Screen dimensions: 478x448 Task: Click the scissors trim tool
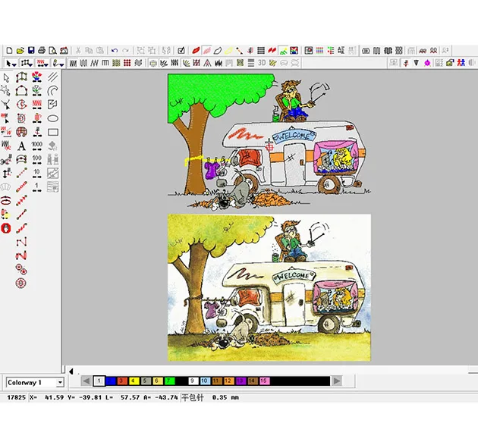point(6,160)
